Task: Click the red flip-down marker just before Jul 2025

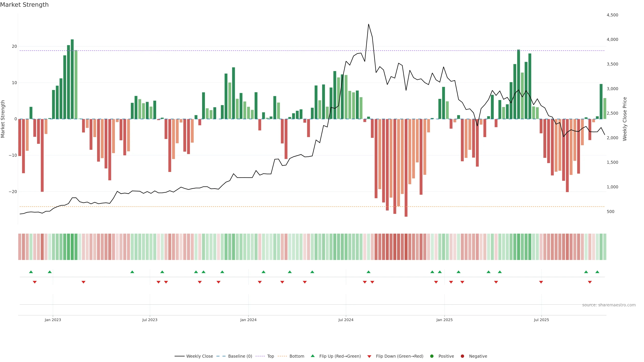Action: click(x=541, y=282)
